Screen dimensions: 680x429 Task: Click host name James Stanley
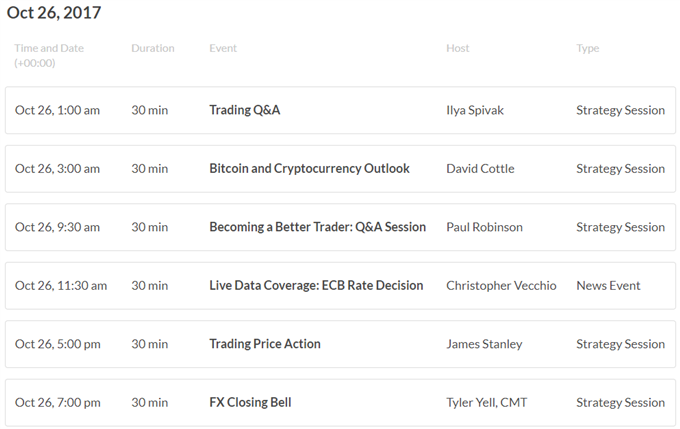tap(484, 344)
